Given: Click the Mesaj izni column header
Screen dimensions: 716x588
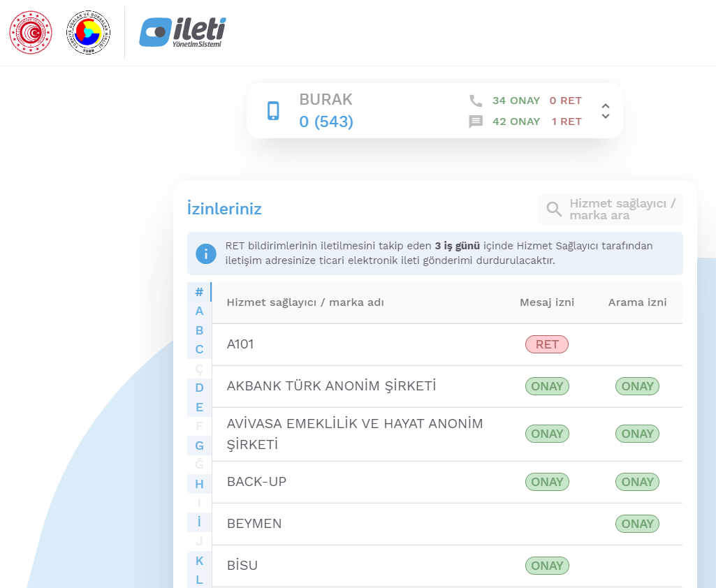Looking at the screenshot, I should tap(547, 302).
